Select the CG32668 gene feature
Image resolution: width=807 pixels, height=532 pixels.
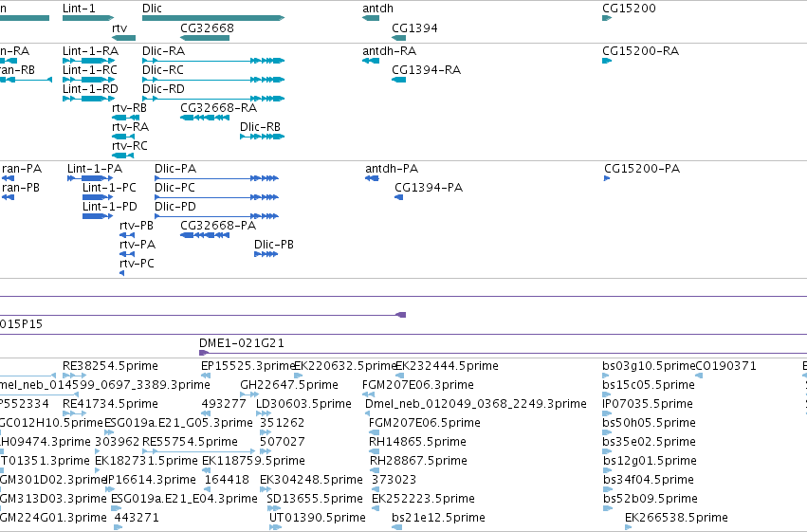coord(205,38)
